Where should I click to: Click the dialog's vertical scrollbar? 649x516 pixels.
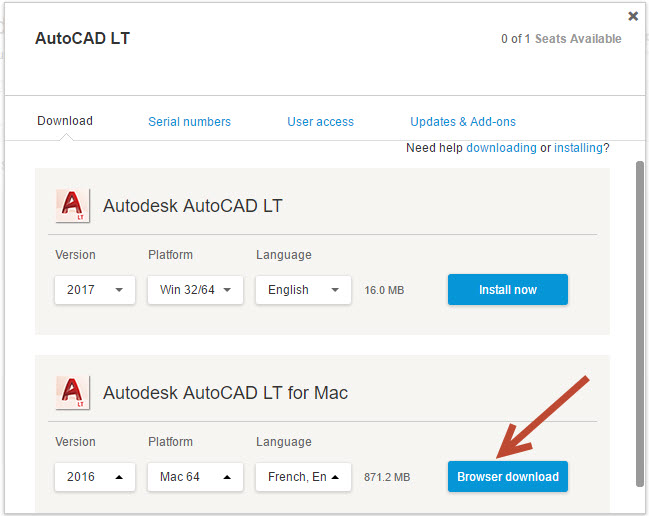tap(640, 324)
